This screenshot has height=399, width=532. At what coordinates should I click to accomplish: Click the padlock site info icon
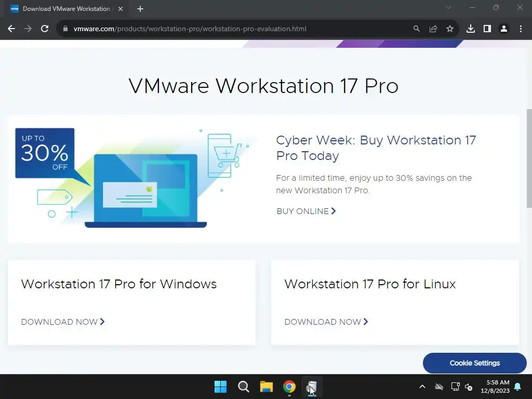click(x=65, y=29)
